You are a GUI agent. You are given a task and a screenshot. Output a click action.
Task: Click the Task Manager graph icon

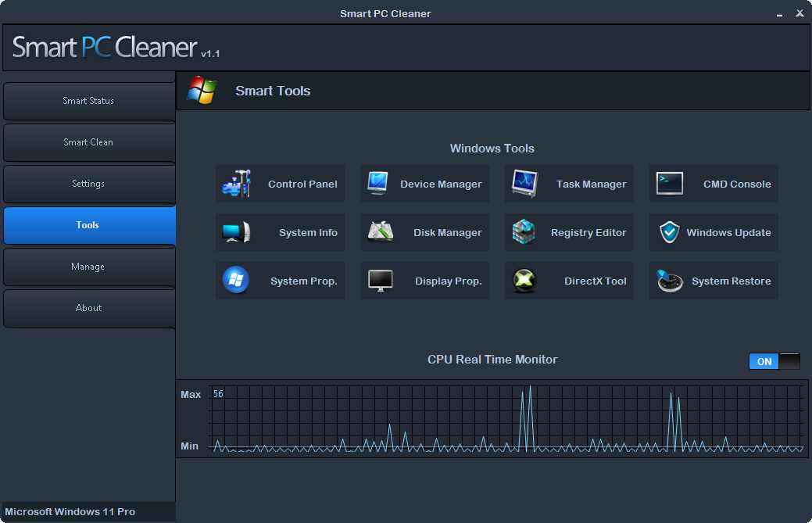coord(524,183)
